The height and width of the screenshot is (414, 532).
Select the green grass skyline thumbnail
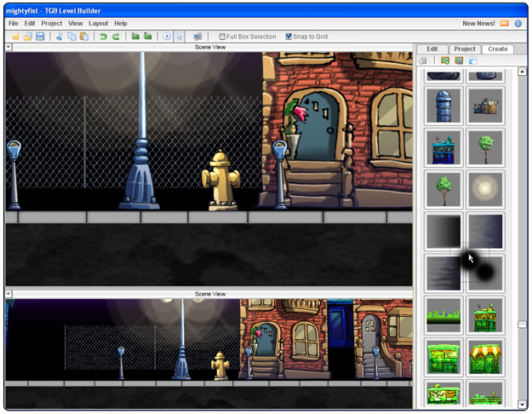coord(443,315)
